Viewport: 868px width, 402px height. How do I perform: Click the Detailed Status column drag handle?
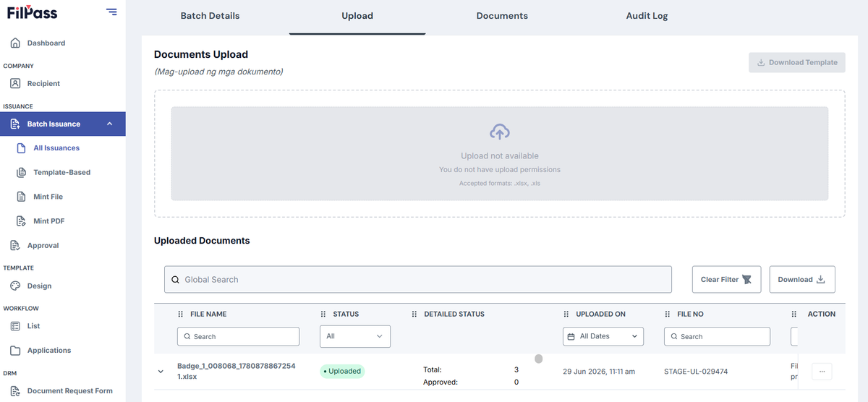pos(414,315)
